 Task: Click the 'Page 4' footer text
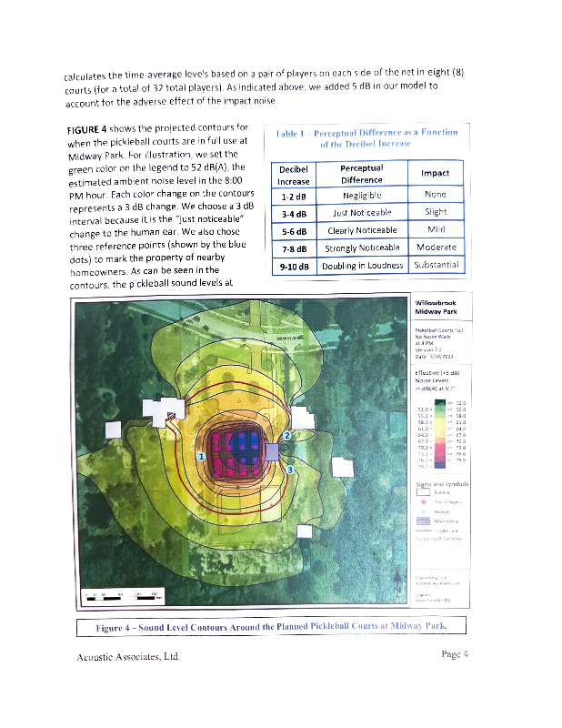pyautogui.click(x=455, y=653)
